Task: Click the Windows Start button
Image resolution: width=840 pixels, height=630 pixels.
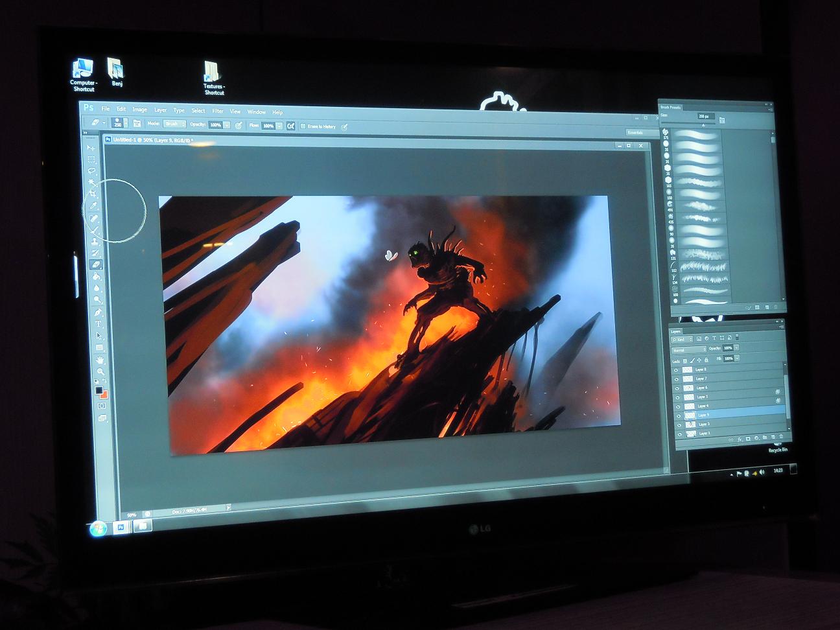Action: (x=98, y=528)
